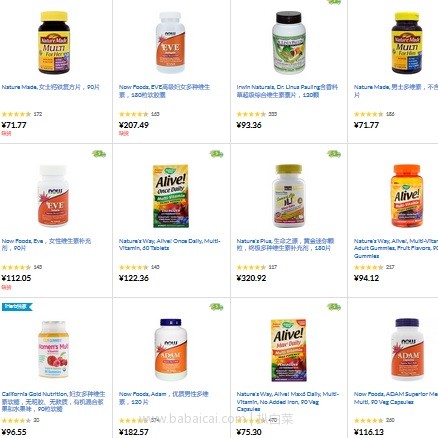Open Now Foods EVE 180 softgels title link
The image size is (438, 438).
tap(165, 91)
